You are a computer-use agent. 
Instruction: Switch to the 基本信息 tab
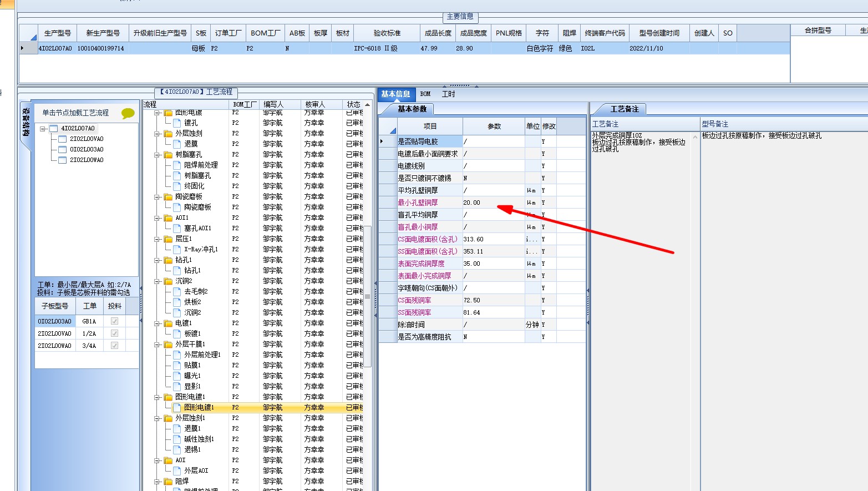pyautogui.click(x=395, y=94)
